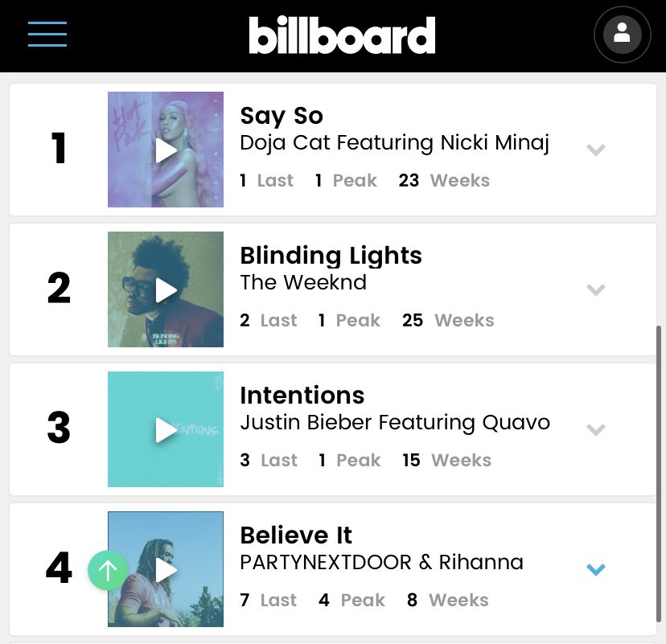666x644 pixels.
Task: Play the Believe It track preview
Action: [166, 570]
